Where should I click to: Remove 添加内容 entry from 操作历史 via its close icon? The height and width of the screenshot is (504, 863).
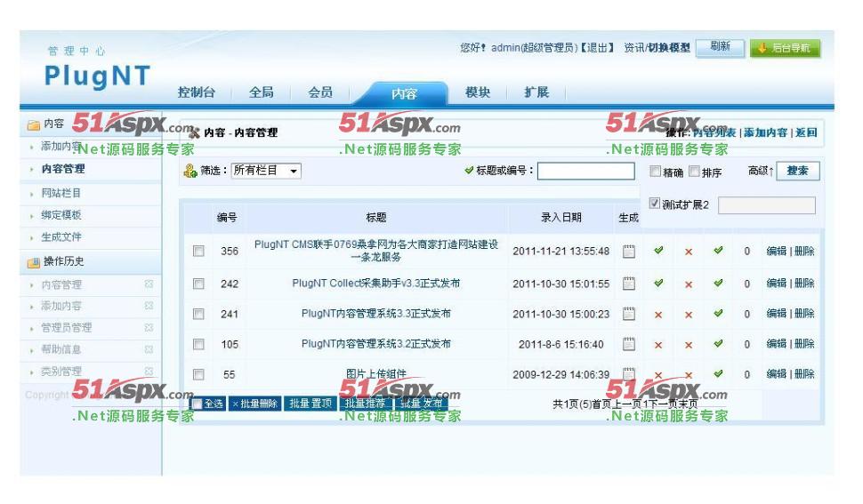(149, 306)
